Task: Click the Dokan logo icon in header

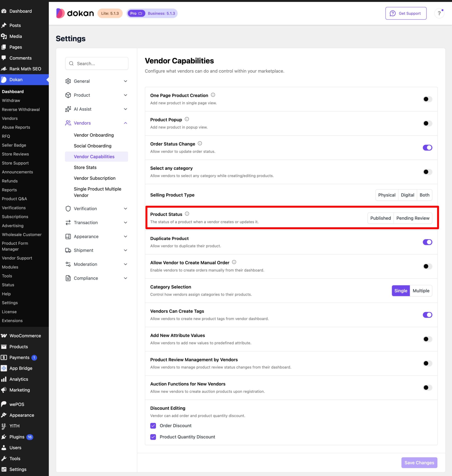Action: tap(60, 13)
